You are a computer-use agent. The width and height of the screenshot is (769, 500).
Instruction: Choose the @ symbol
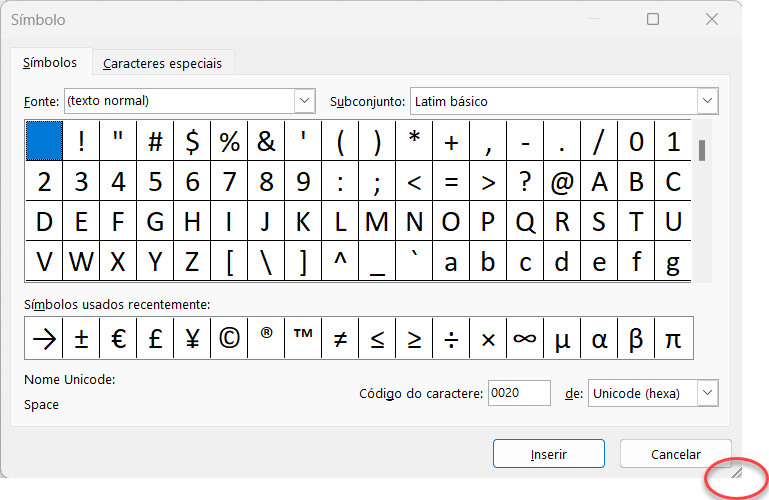coord(562,181)
